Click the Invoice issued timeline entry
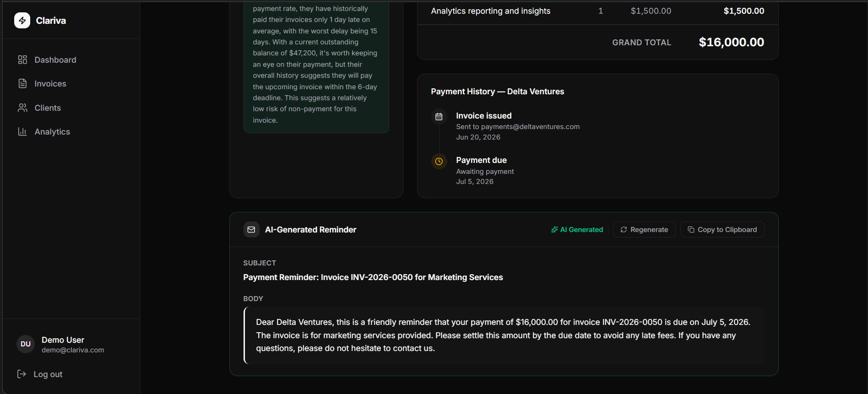The image size is (868, 394). coord(518,126)
